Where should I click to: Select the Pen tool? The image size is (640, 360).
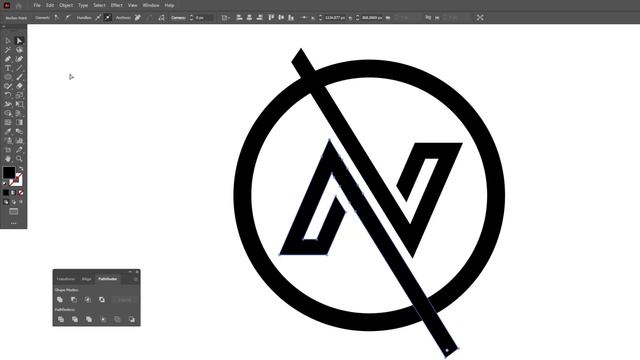tap(8, 59)
